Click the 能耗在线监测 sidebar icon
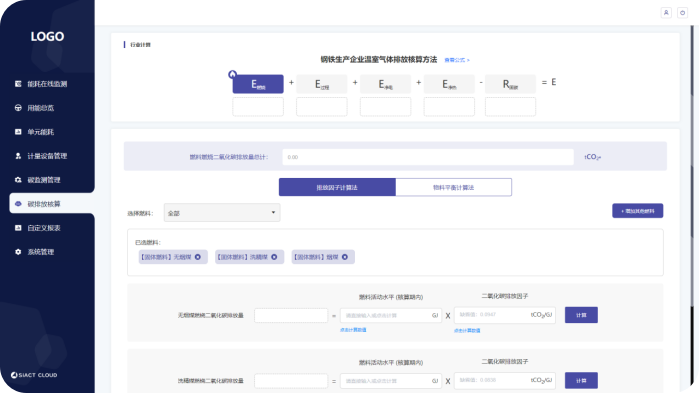 (x=18, y=84)
